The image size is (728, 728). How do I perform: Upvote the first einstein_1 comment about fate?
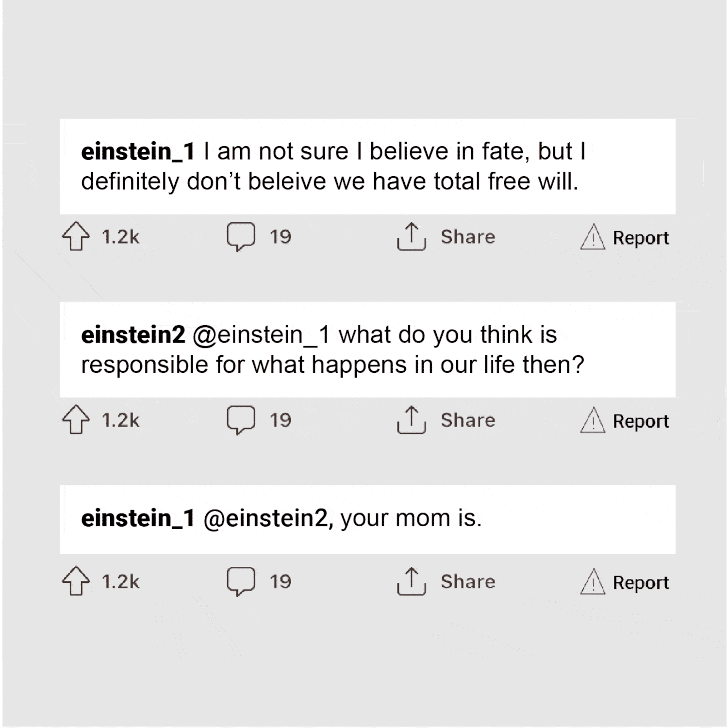(76, 237)
